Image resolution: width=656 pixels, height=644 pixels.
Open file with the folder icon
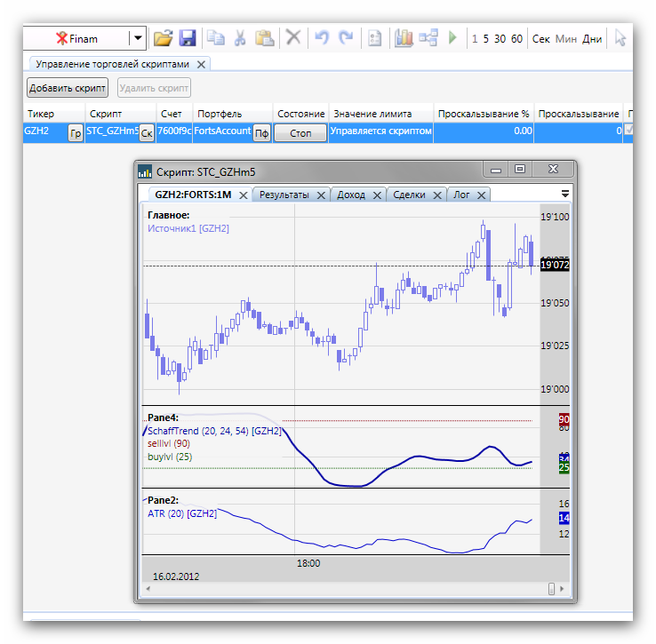coord(163,38)
